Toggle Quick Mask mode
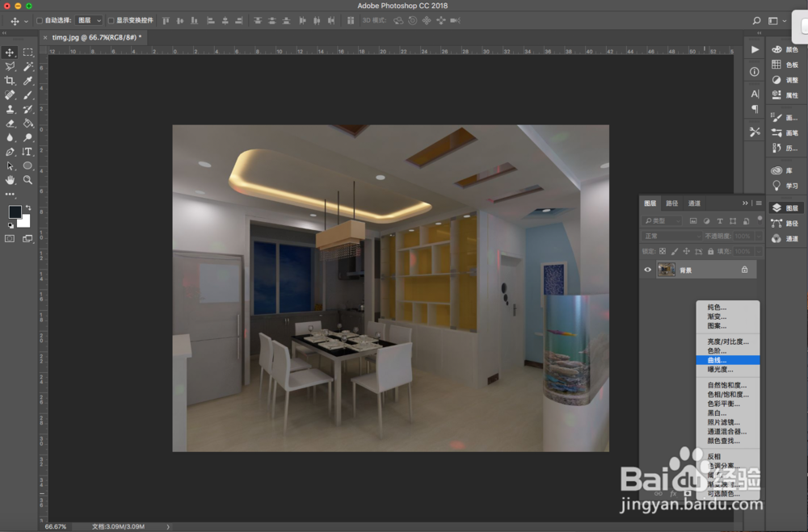 click(10, 238)
